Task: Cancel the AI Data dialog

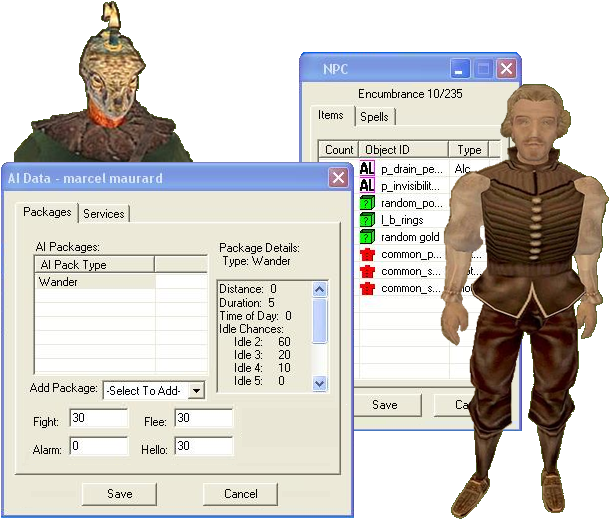Action: pos(240,494)
